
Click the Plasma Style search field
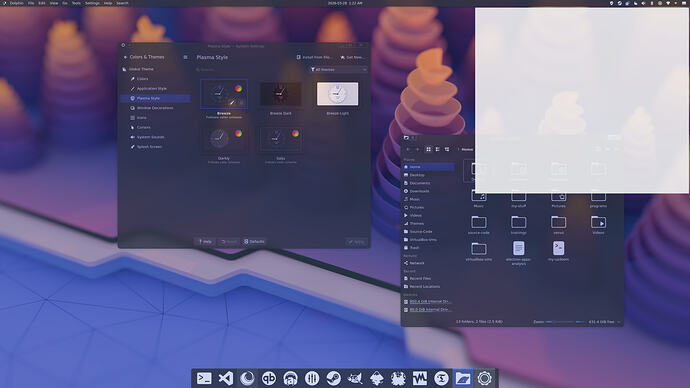(250, 70)
